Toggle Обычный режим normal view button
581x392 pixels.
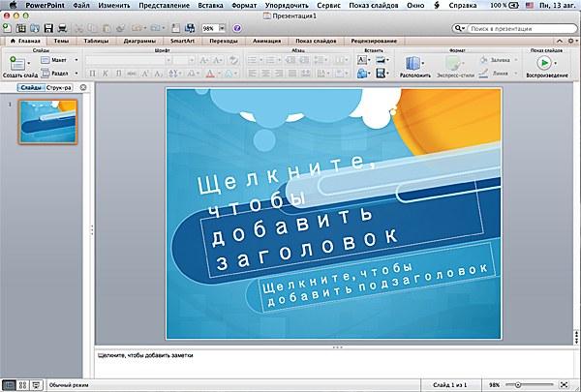click(x=9, y=384)
